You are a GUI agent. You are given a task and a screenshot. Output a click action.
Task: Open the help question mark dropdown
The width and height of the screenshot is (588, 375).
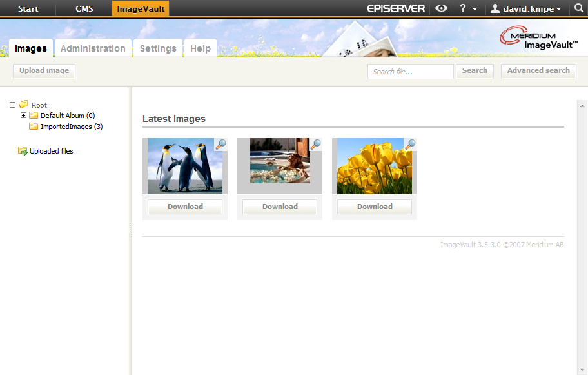467,8
